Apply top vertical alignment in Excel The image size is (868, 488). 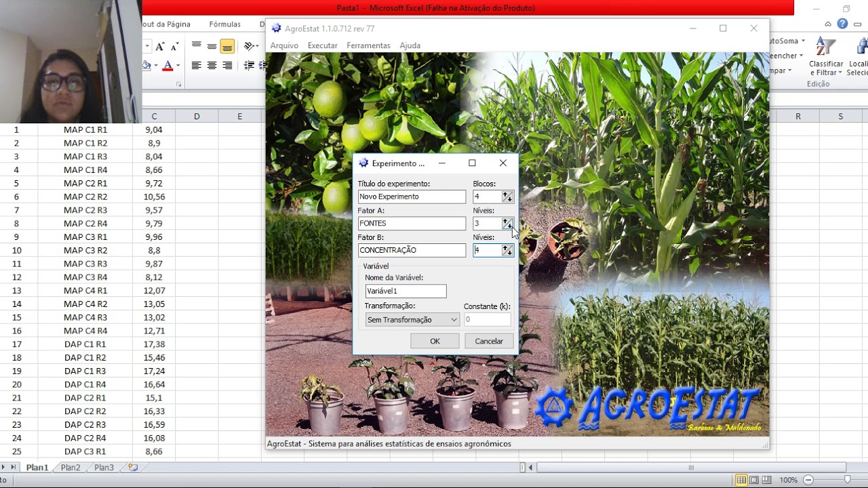(196, 46)
